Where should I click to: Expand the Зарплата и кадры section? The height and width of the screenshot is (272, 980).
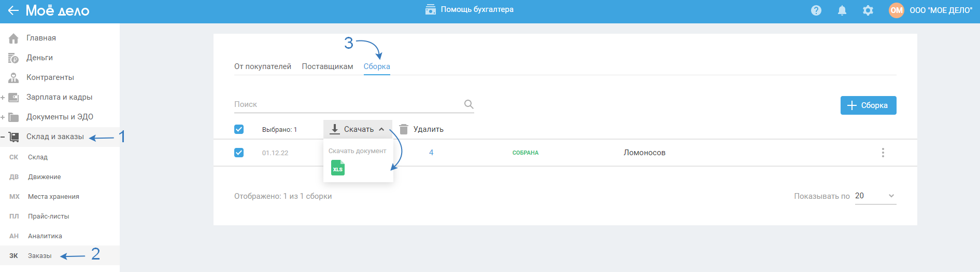click(x=3, y=98)
